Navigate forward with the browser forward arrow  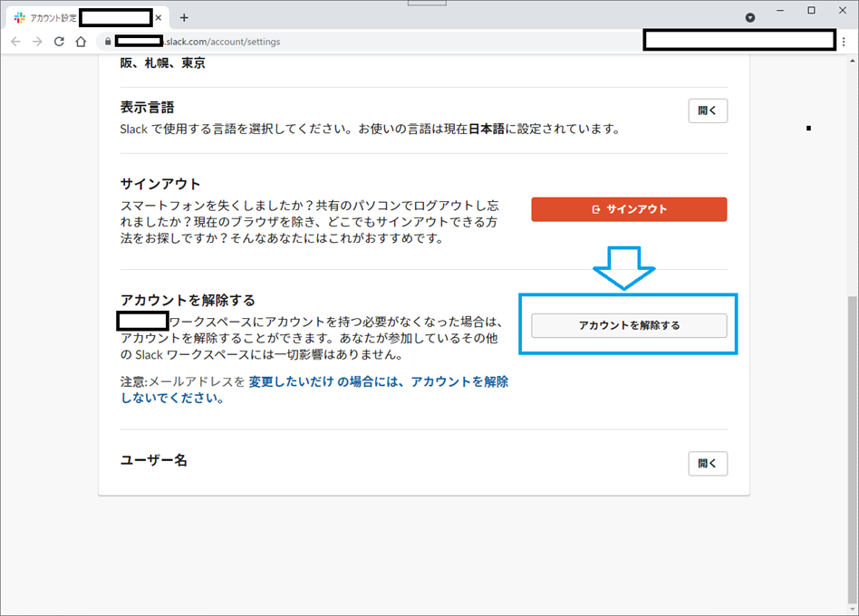pos(36,41)
